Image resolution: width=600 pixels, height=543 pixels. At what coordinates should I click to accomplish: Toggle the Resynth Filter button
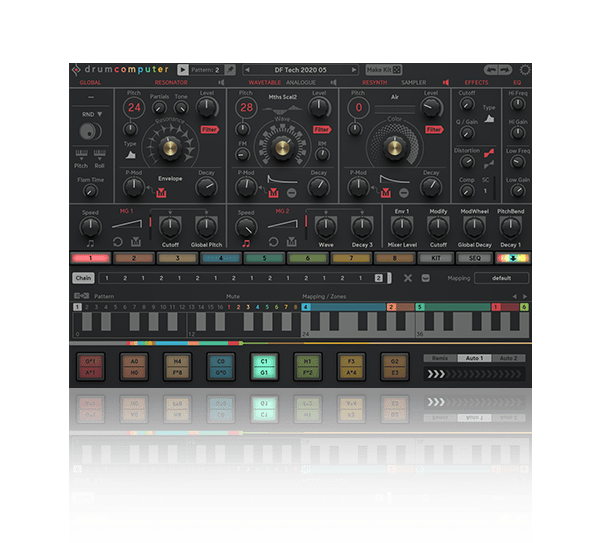pos(434,130)
